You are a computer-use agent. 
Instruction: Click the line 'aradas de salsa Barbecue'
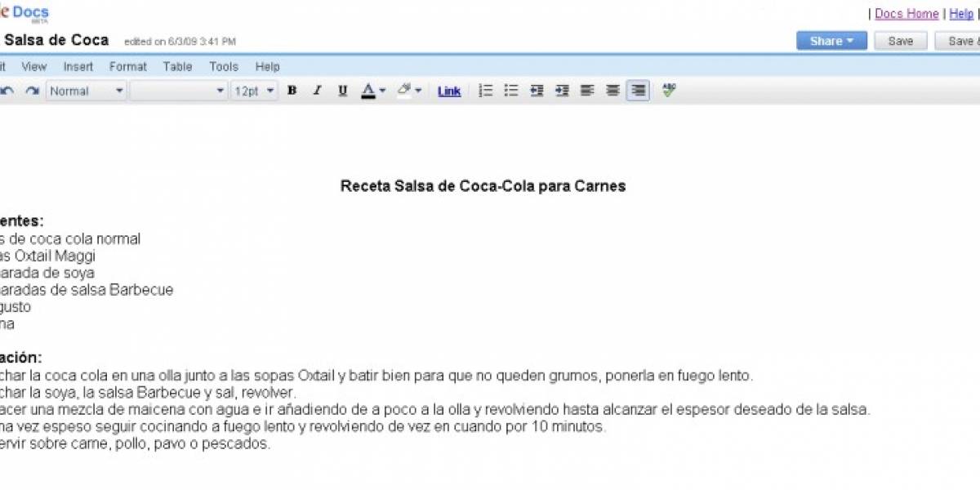(x=87, y=290)
